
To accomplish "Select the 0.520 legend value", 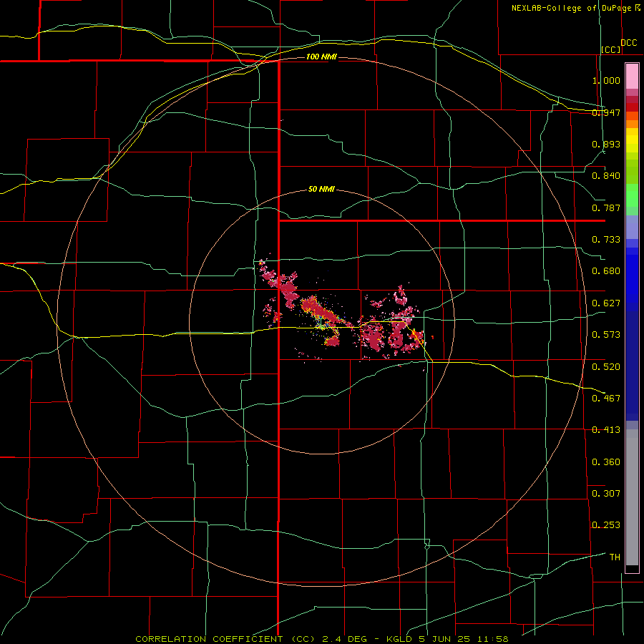I will click(606, 367).
